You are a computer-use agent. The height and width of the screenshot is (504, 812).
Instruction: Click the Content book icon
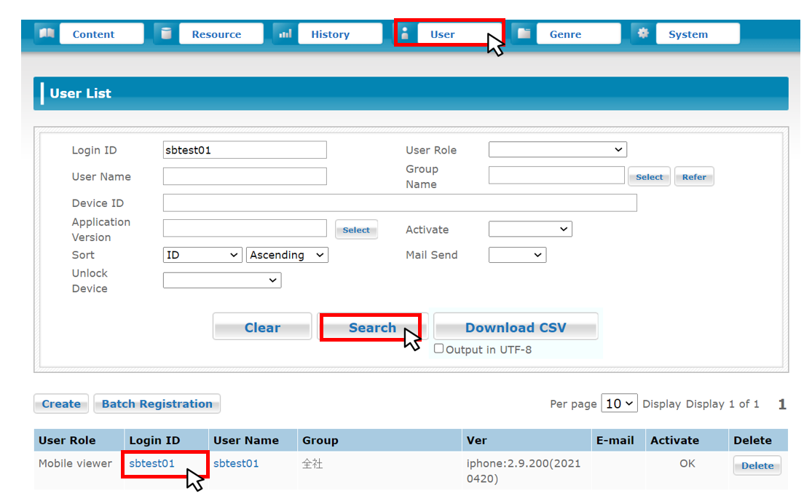click(46, 34)
